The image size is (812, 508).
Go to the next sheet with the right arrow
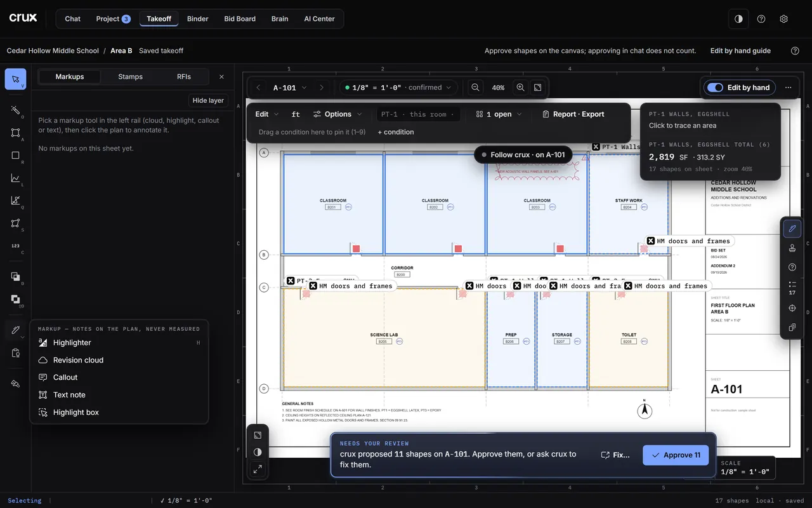[322, 88]
